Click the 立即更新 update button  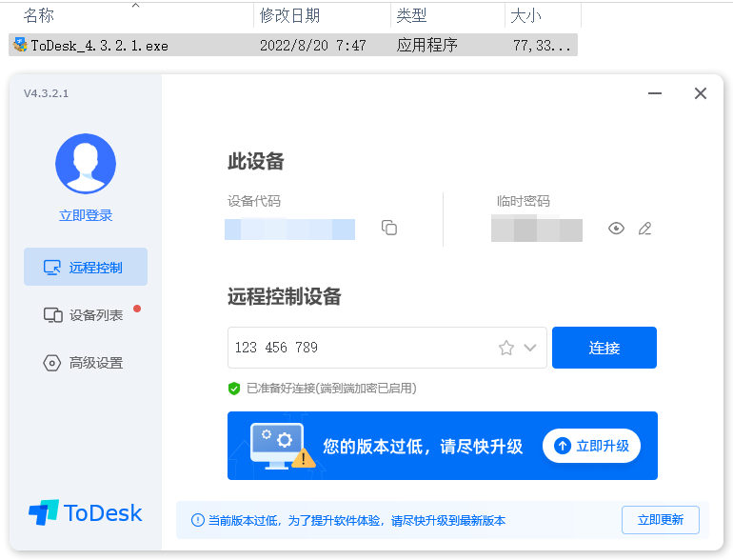pos(660,520)
